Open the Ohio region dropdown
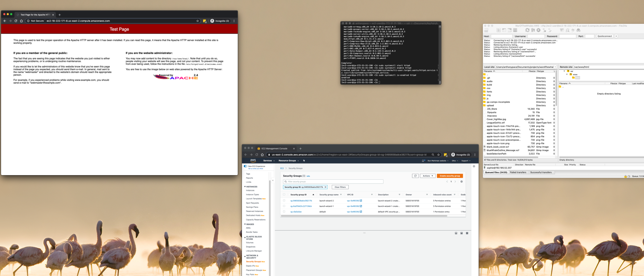Viewport: 644px width, 276px height. pos(455,161)
